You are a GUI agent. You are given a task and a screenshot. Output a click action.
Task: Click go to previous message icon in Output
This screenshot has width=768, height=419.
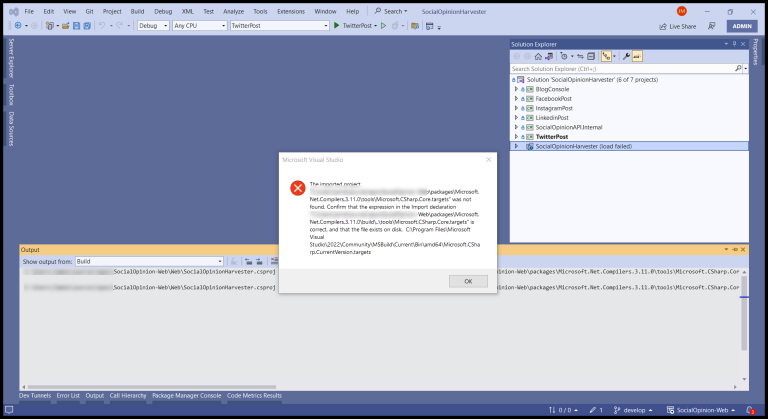pos(249,261)
